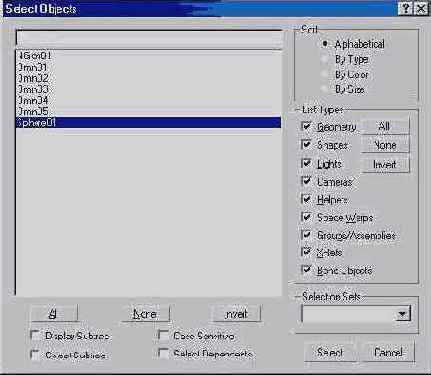This screenshot has width=431, height=375.
Task: Sort the list By Color
Action: [325, 74]
